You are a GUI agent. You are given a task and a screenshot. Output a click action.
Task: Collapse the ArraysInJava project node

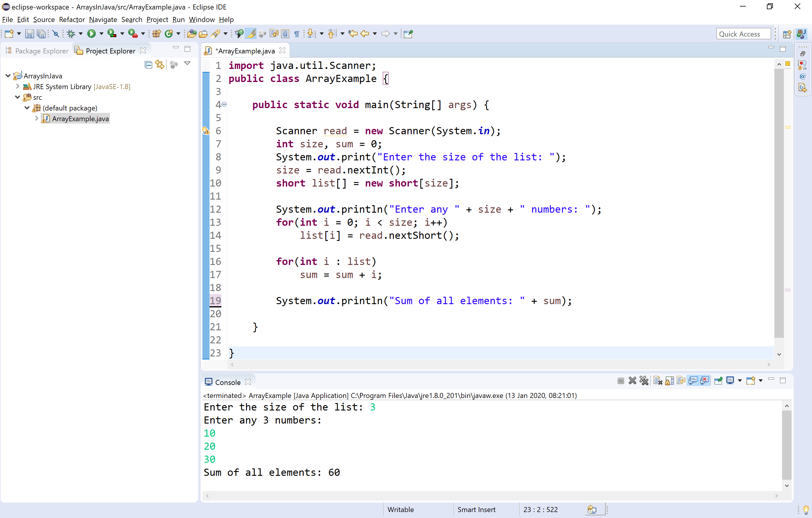pos(7,75)
